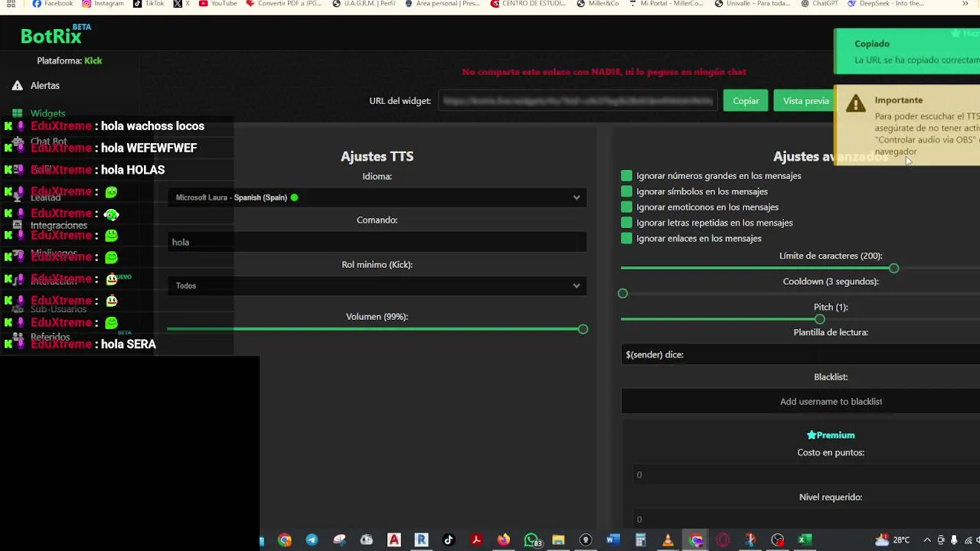Screen dimensions: 980x551
Task: Click chat message hola wachoss locos
Action: point(153,126)
